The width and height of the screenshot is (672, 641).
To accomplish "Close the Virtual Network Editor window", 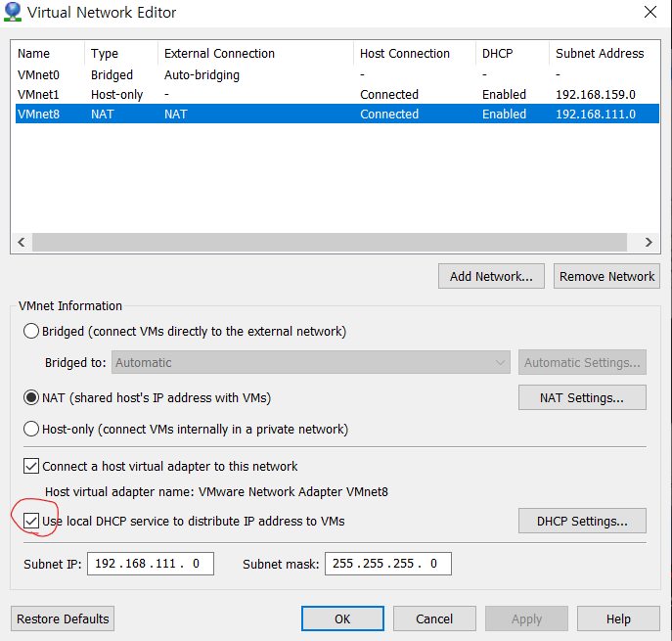I will (x=650, y=12).
